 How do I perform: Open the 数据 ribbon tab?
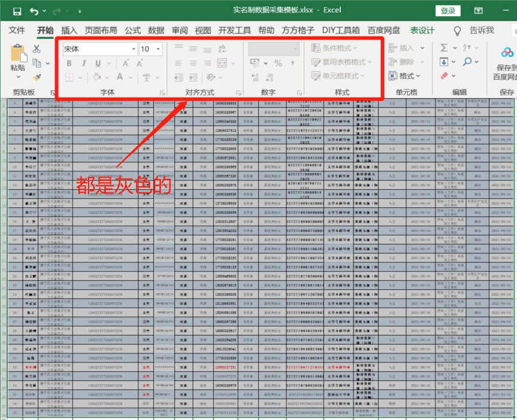156,31
